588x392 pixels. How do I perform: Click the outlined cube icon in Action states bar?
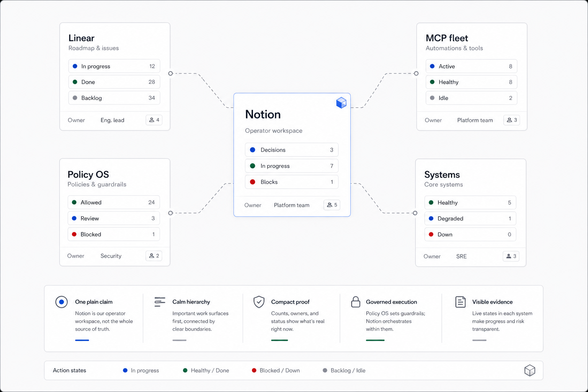click(529, 370)
